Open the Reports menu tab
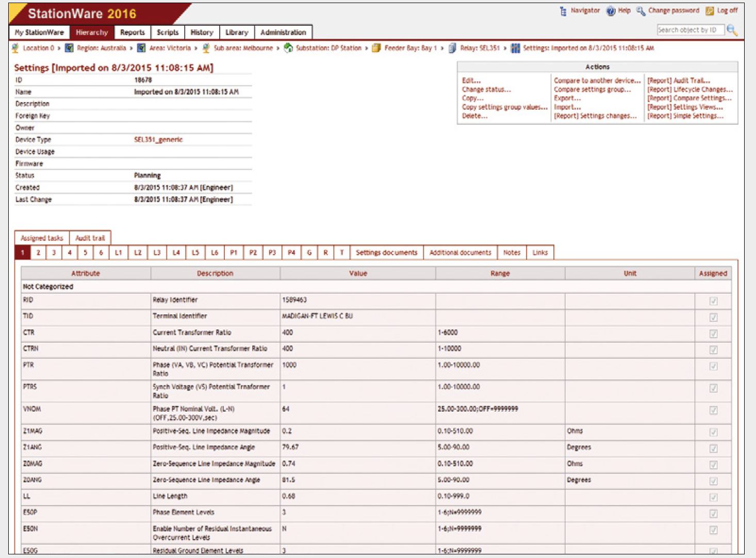Screen dimensions: 756x558 coord(133,32)
